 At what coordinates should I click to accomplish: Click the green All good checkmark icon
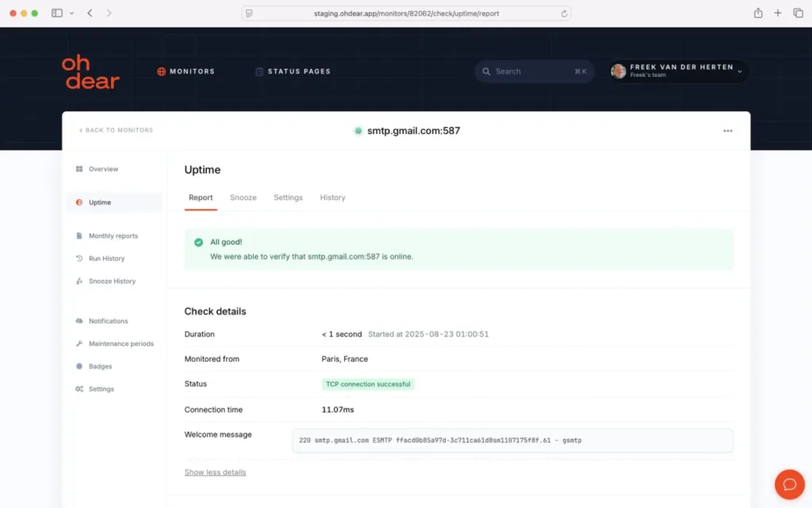198,242
